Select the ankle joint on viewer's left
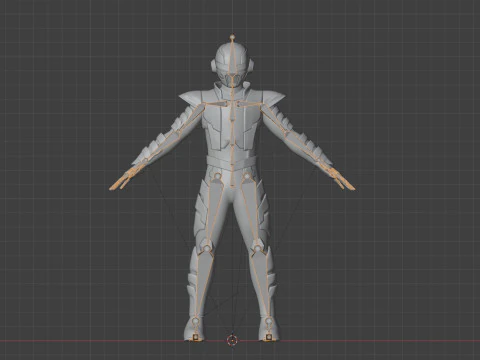The height and width of the screenshot is (360, 480). point(196,321)
